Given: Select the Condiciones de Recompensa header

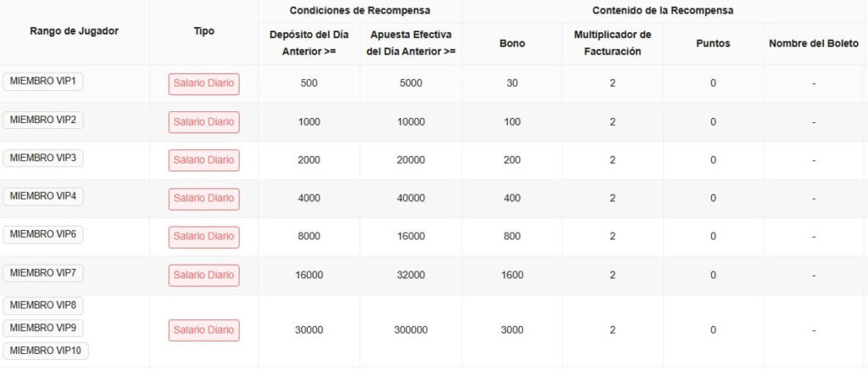Looking at the screenshot, I should click(x=359, y=11).
